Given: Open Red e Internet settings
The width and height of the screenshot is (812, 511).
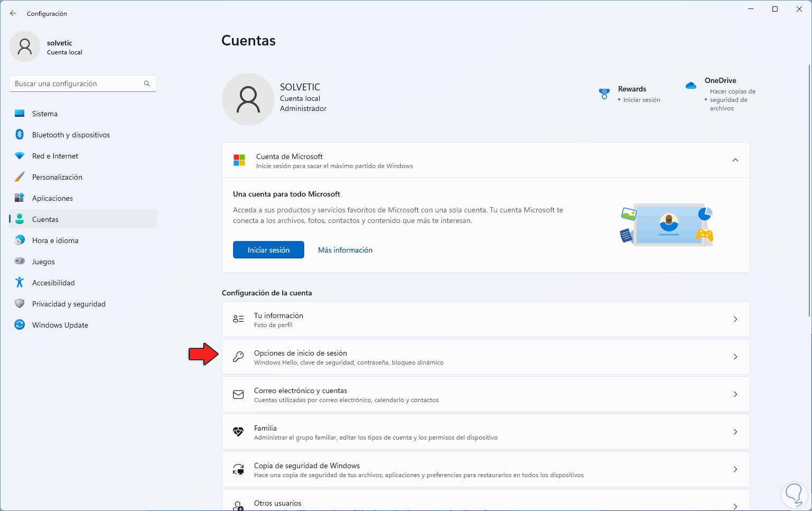Looking at the screenshot, I should click(83, 156).
